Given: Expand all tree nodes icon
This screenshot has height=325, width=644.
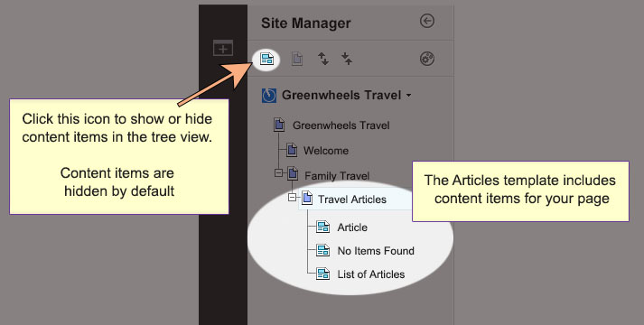Looking at the screenshot, I should 323,59.
